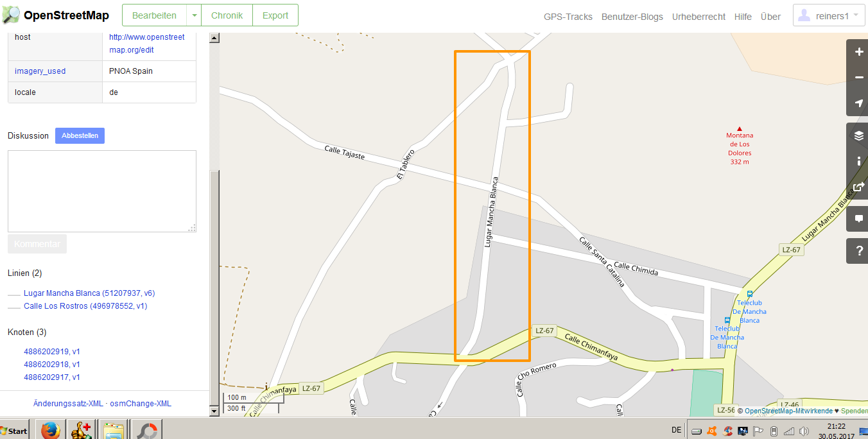The width and height of the screenshot is (868, 439).
Task: Open the map layers panel icon
Action: click(x=858, y=135)
